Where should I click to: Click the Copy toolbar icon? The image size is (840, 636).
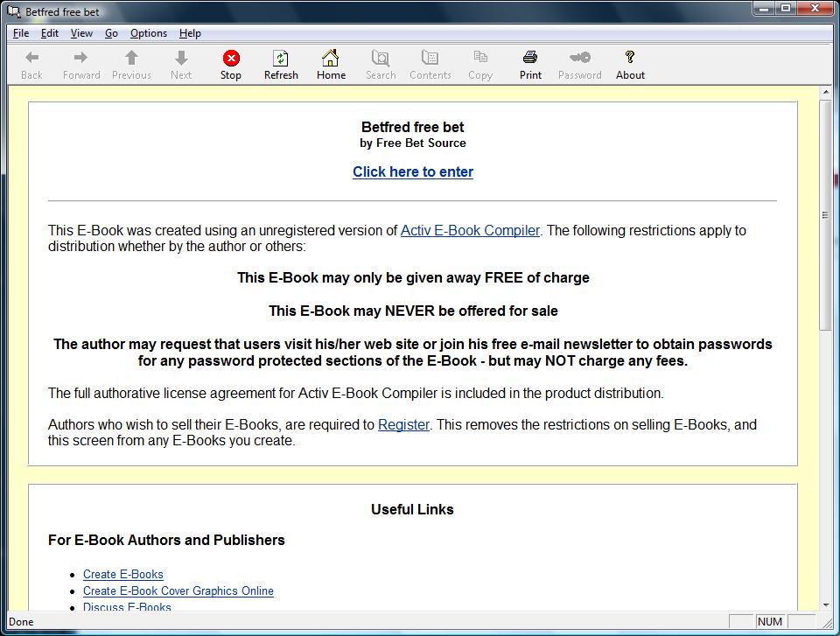[480, 58]
